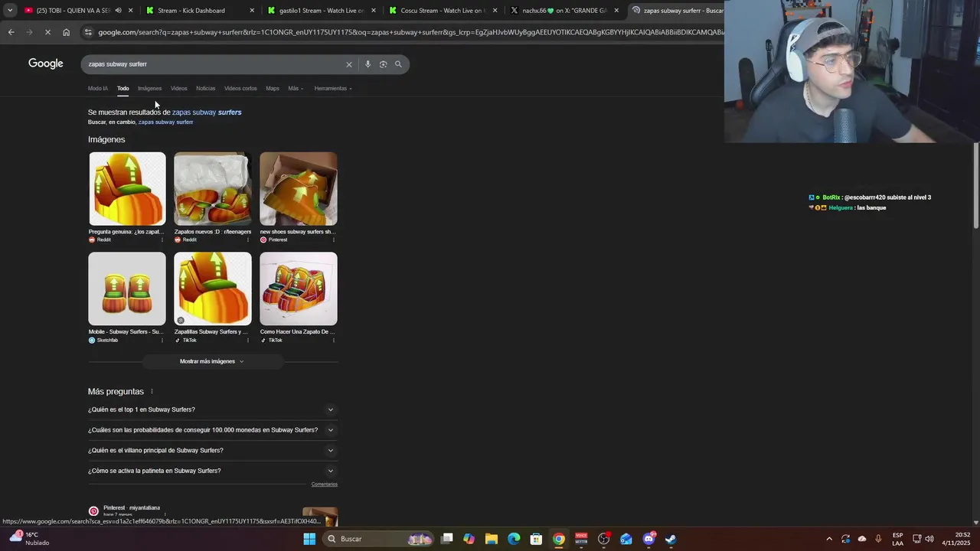Select Imágenes search tab

149,88
